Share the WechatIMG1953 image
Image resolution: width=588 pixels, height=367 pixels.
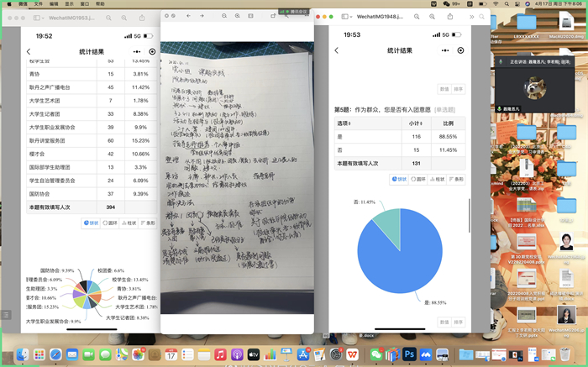[x=142, y=18]
